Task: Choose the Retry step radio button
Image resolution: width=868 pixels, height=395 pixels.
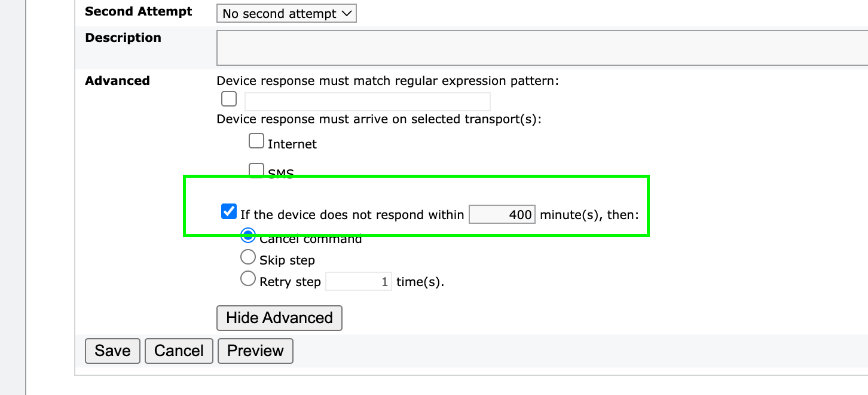Action: [248, 278]
